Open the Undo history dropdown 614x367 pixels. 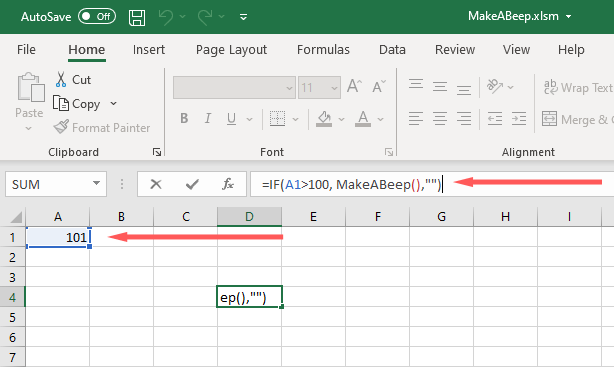(182, 16)
